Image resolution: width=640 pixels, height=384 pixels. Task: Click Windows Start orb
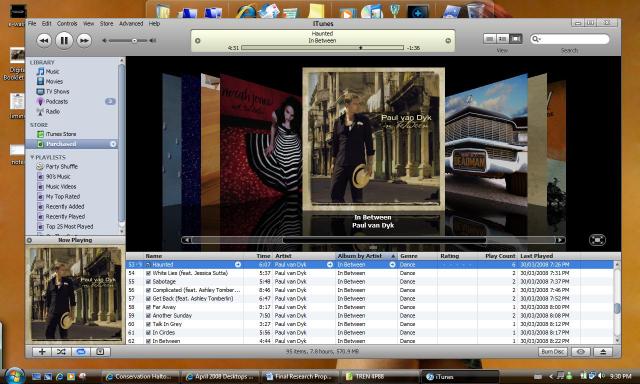point(15,375)
